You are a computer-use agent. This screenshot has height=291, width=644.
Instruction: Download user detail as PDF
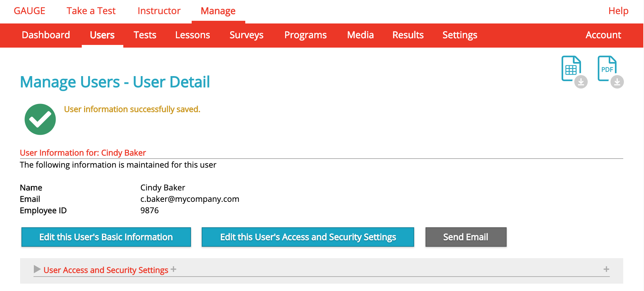click(610, 71)
